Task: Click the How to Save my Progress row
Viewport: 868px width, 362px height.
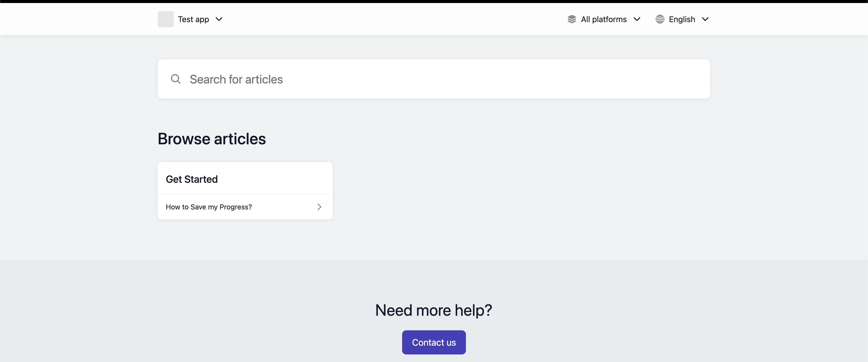Action: coord(245,207)
